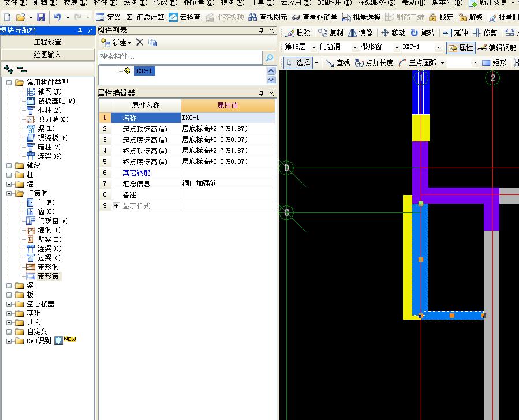
Task: Click the 删除 delete tool
Action: 298,33
